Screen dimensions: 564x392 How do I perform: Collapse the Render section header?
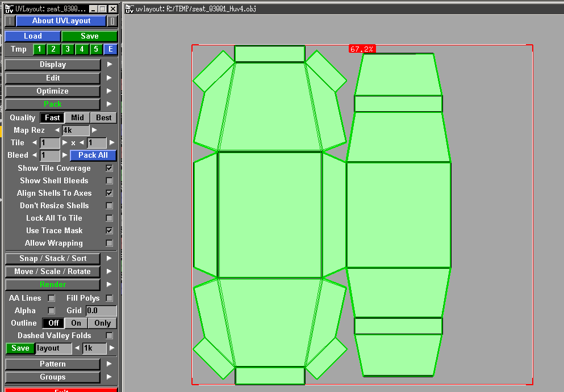[53, 285]
